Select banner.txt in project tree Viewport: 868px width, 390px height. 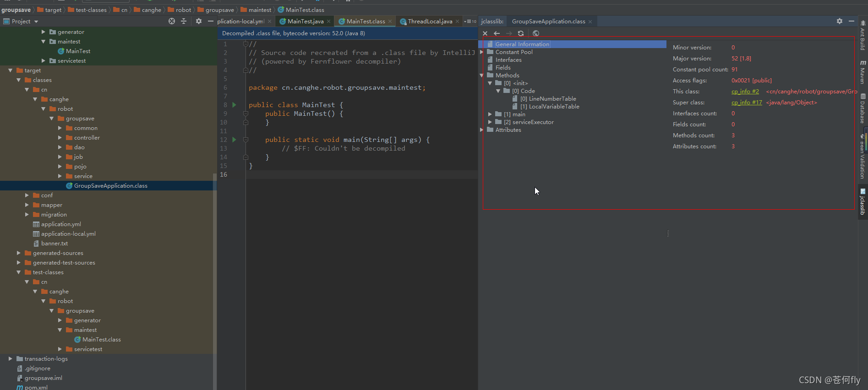pos(55,244)
